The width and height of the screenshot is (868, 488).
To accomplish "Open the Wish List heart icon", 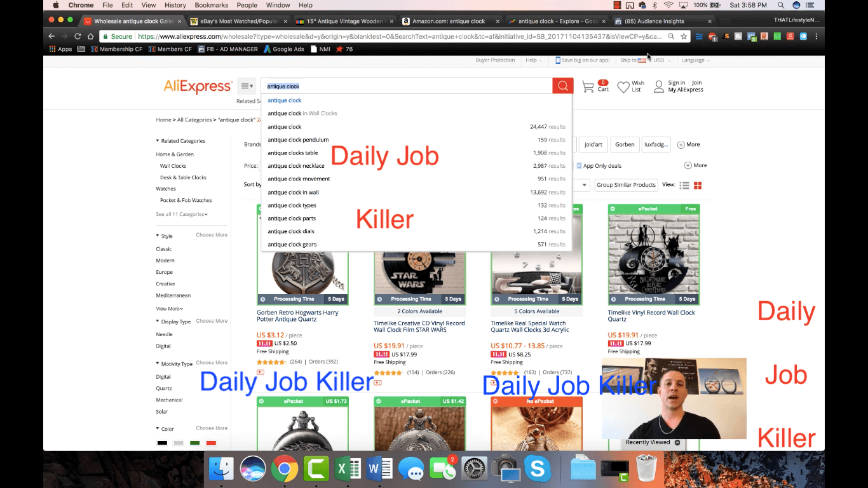I will tap(623, 86).
